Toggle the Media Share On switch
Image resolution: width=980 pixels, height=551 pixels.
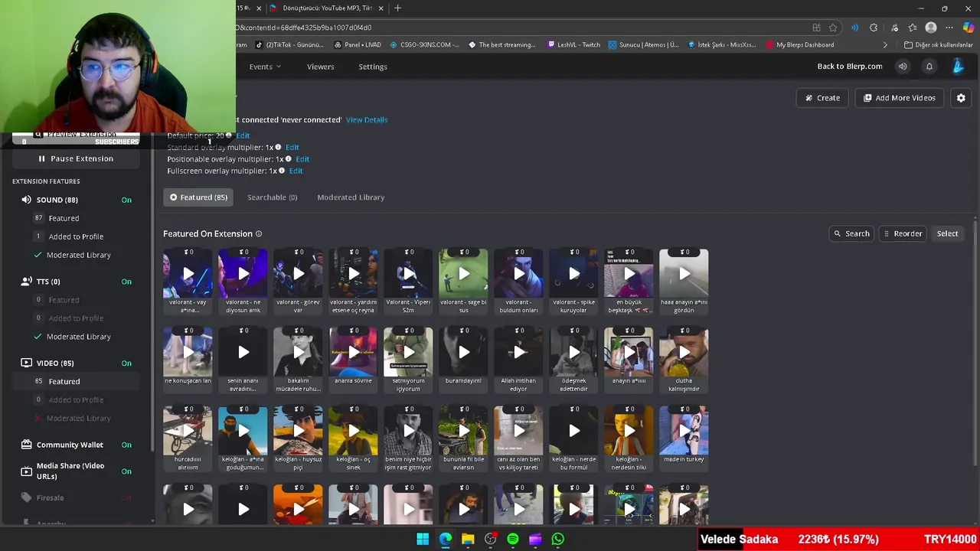click(126, 471)
